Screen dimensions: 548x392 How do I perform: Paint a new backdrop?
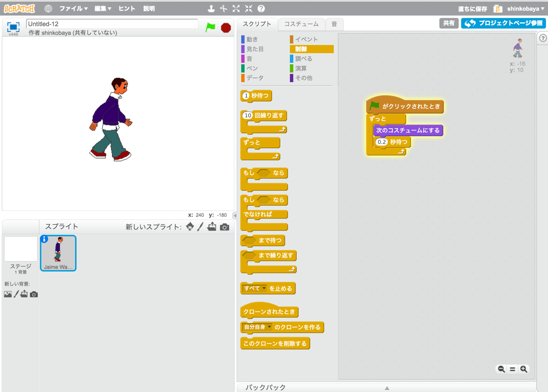[16, 294]
